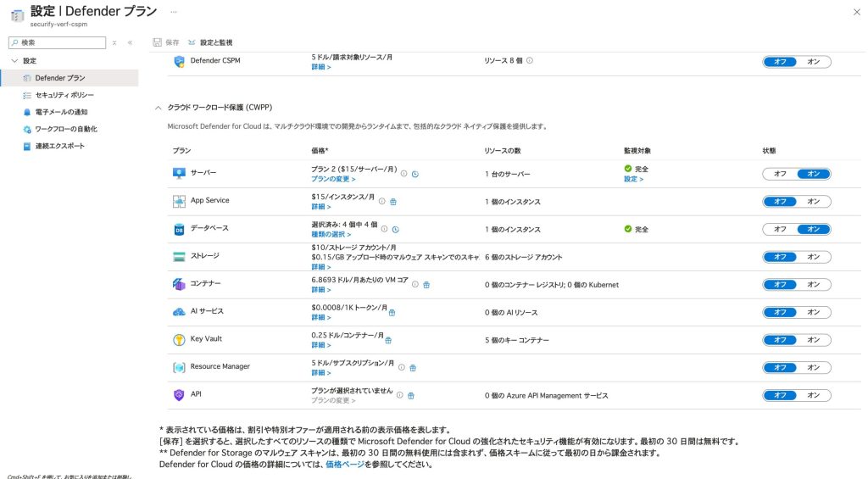The height and width of the screenshot is (479, 868).
Task: Turn off the サーバー plan toggle
Action: coord(780,174)
